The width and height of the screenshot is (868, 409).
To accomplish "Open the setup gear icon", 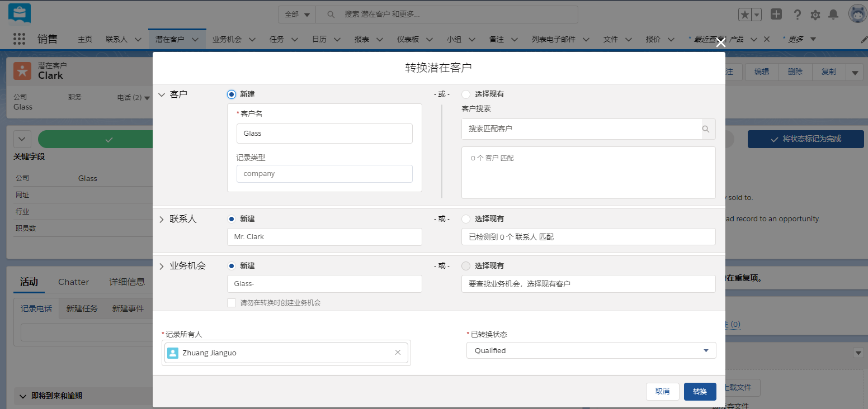I will click(815, 14).
